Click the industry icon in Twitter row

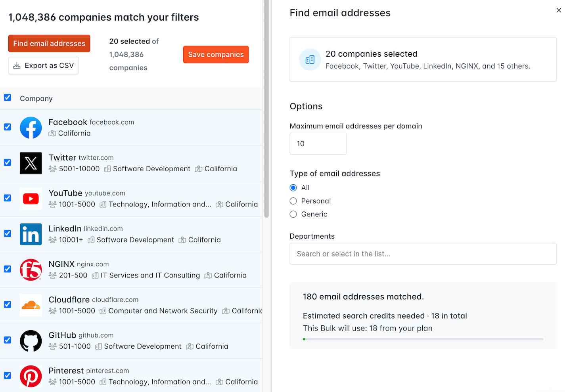coord(107,169)
